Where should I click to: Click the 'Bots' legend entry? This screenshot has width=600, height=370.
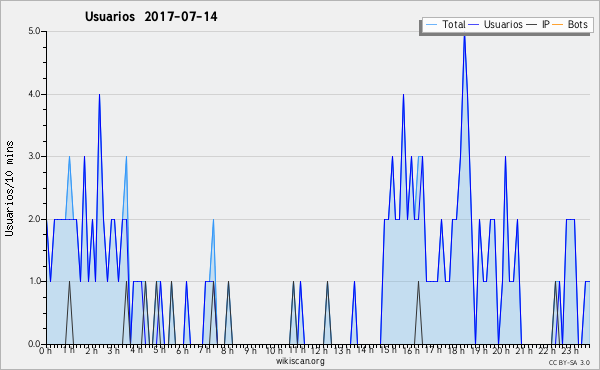pyautogui.click(x=570, y=24)
